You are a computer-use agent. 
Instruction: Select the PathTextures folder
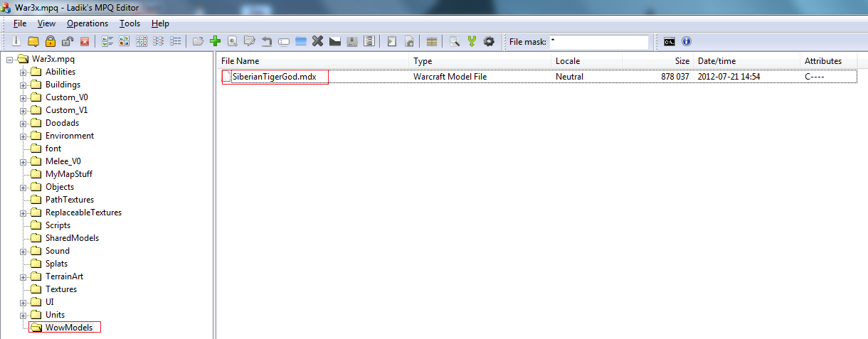click(69, 200)
